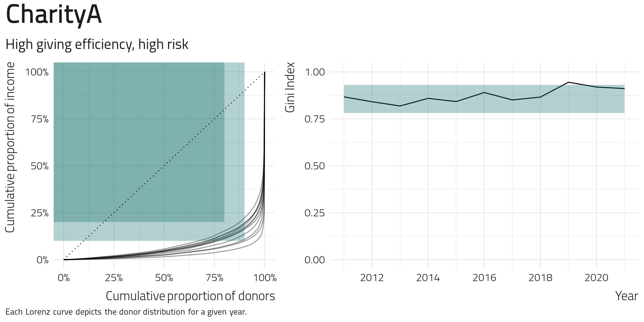The height and width of the screenshot is (322, 644).
Task: Click the 50% label on the income axis
Action: pyautogui.click(x=40, y=166)
